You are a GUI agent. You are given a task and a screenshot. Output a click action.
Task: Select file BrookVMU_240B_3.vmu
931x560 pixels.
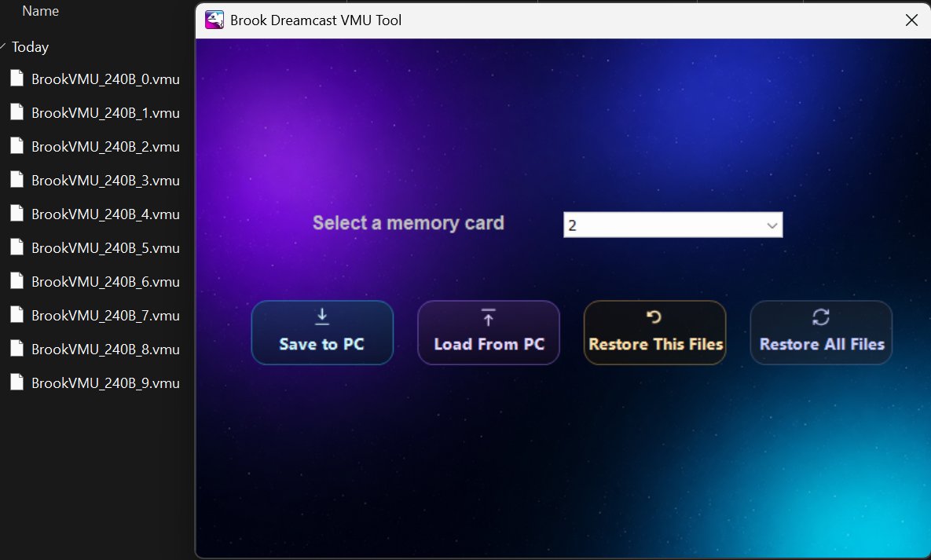[x=95, y=181]
